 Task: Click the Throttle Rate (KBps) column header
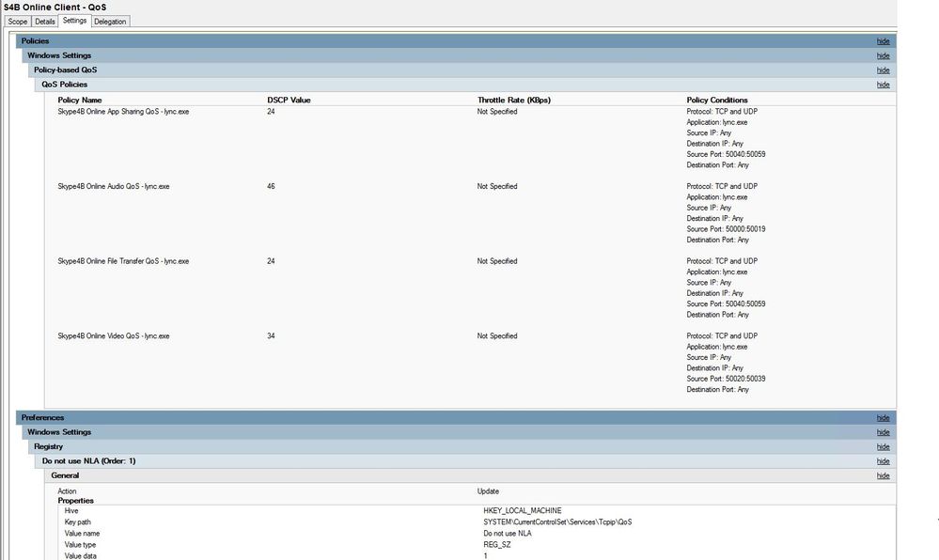click(x=514, y=100)
